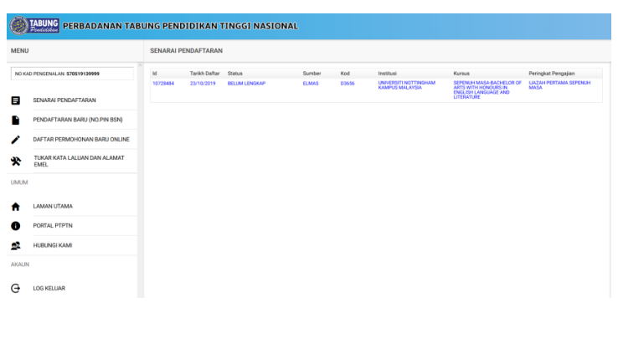This screenshot has width=618, height=364.
Task: Click the logout arrow icon
Action: [x=15, y=289]
